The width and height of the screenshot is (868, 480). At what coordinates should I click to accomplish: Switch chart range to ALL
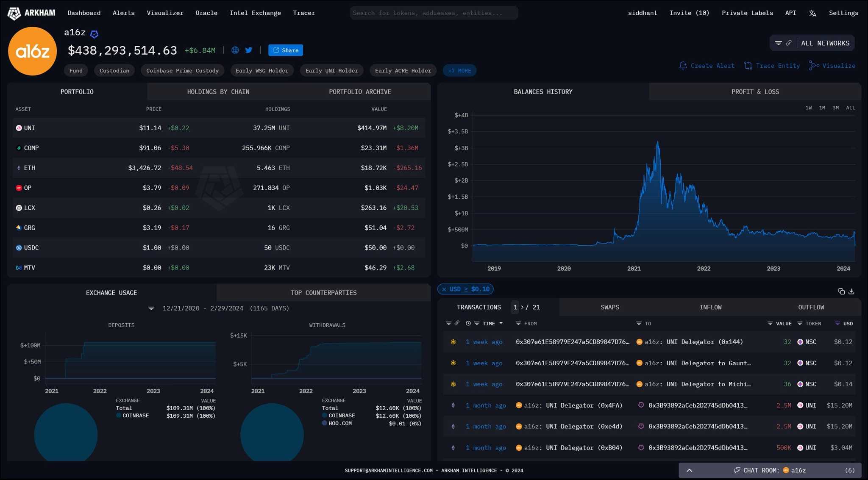click(x=850, y=108)
